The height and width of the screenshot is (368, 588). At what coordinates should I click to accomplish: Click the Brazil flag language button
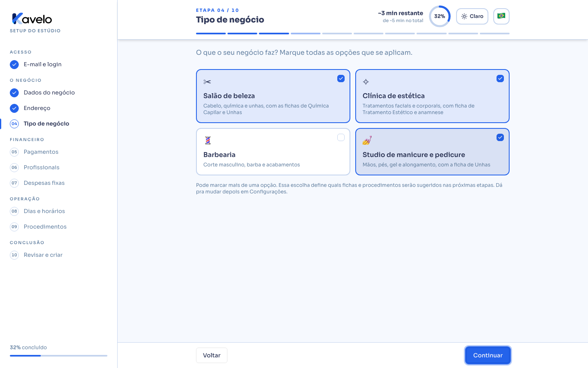501,16
